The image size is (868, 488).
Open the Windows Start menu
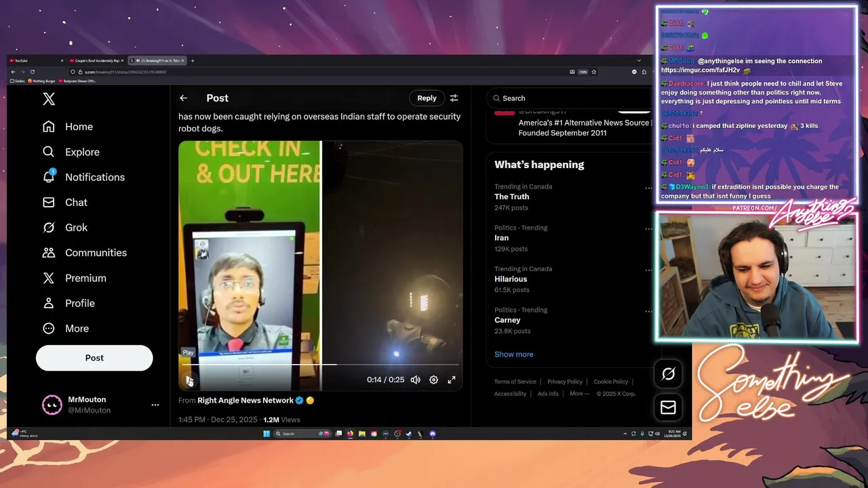click(x=267, y=434)
